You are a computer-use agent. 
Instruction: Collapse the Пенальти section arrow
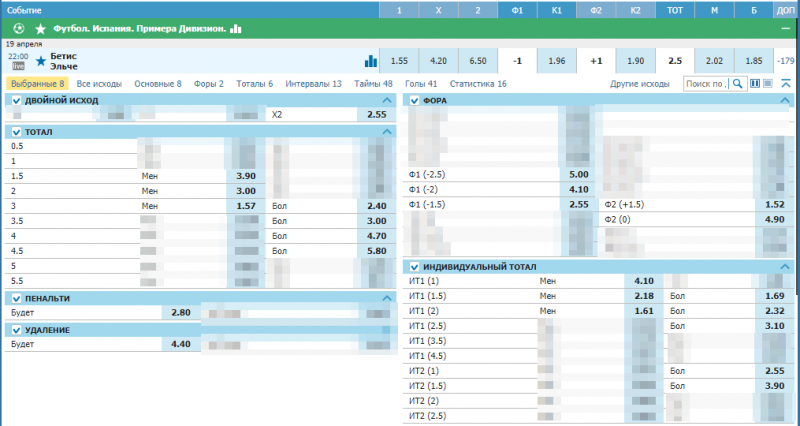point(387,298)
